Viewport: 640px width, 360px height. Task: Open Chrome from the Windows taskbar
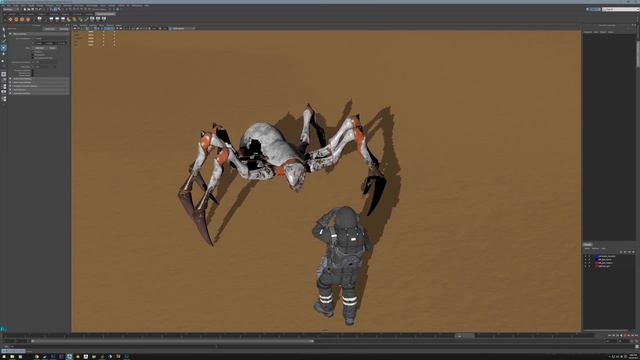point(37,357)
